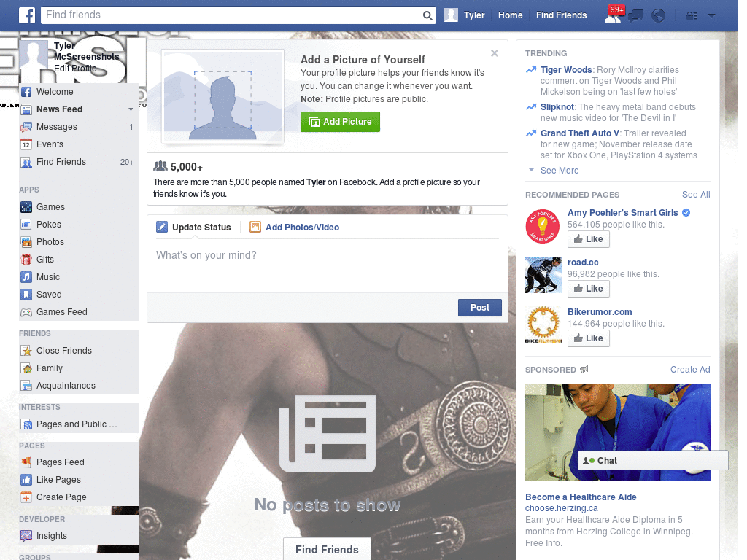Screen dimensions: 747x560
Task: Click the Close Friends star icon
Action: coord(26,351)
